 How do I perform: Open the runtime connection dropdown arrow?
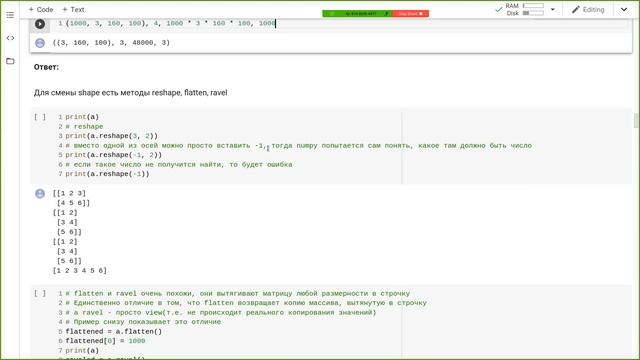click(x=553, y=9)
